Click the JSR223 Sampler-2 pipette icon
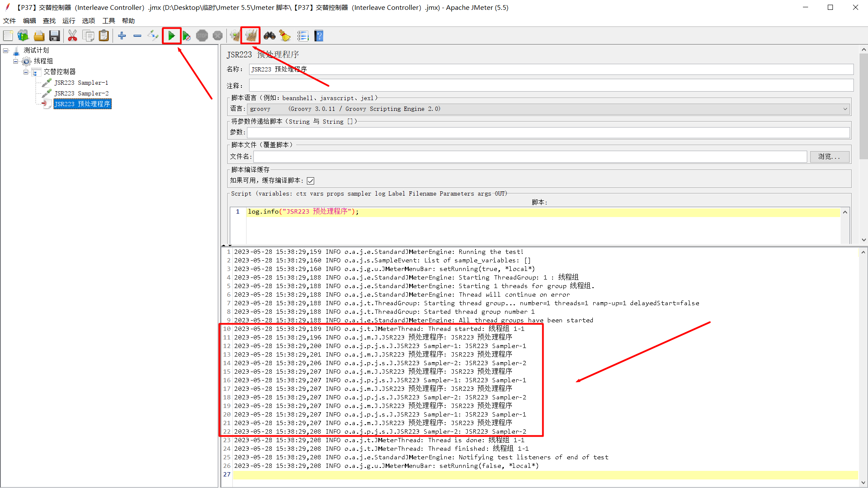The width and height of the screenshot is (868, 488). pos(47,93)
